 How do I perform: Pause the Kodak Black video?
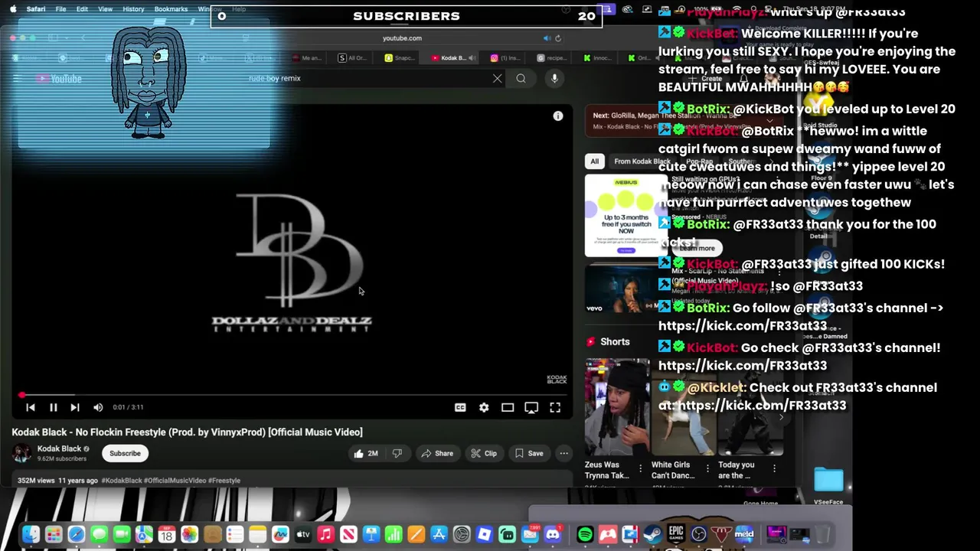(53, 408)
